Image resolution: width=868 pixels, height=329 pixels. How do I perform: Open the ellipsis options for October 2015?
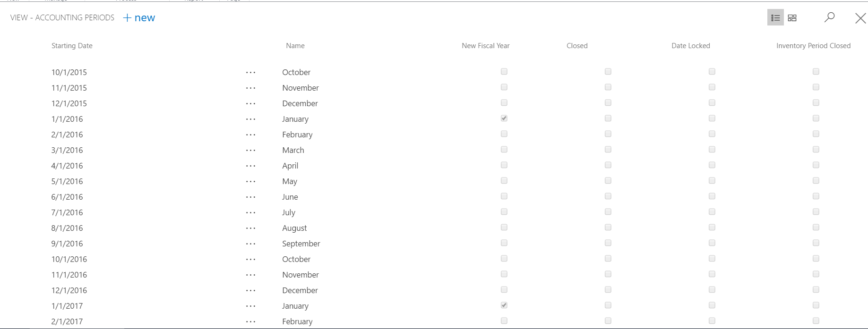251,72
